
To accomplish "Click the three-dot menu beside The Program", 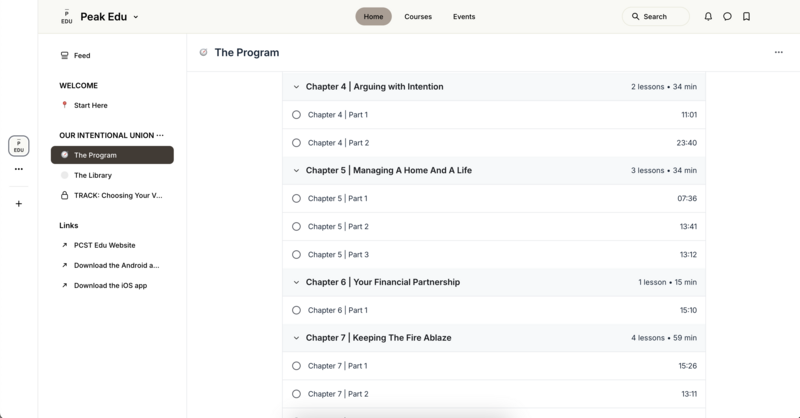I will tap(778, 52).
